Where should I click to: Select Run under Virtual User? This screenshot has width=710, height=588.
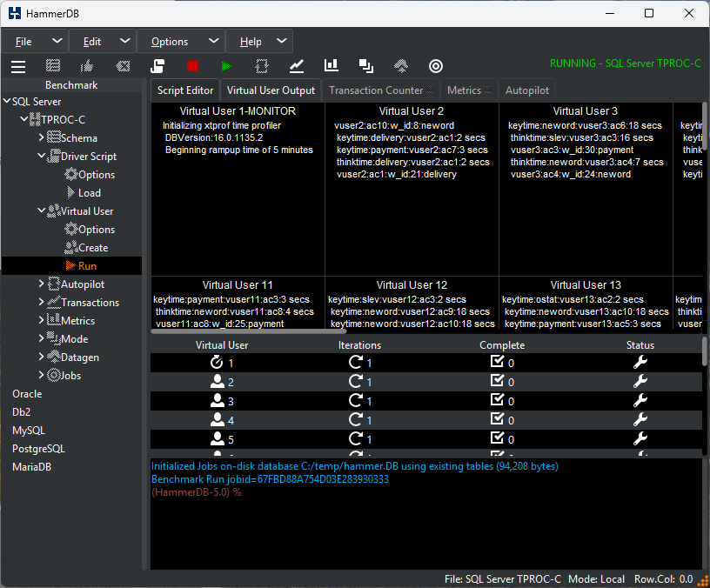pyautogui.click(x=87, y=265)
